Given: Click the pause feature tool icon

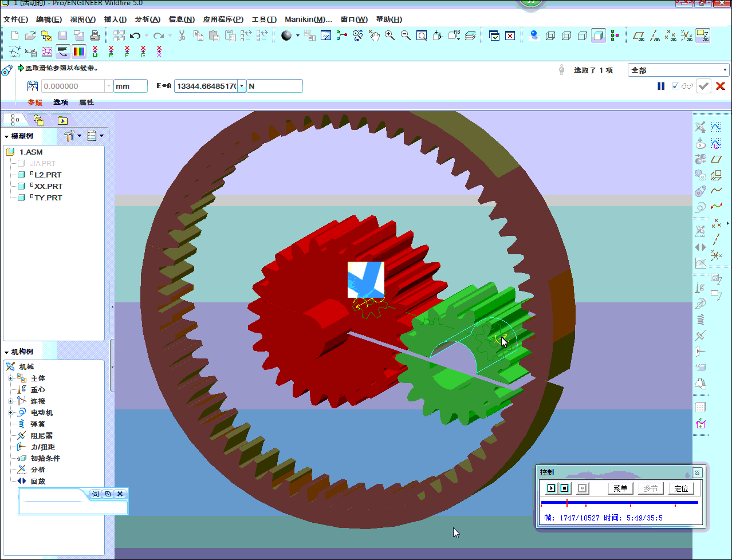Looking at the screenshot, I should pyautogui.click(x=661, y=86).
